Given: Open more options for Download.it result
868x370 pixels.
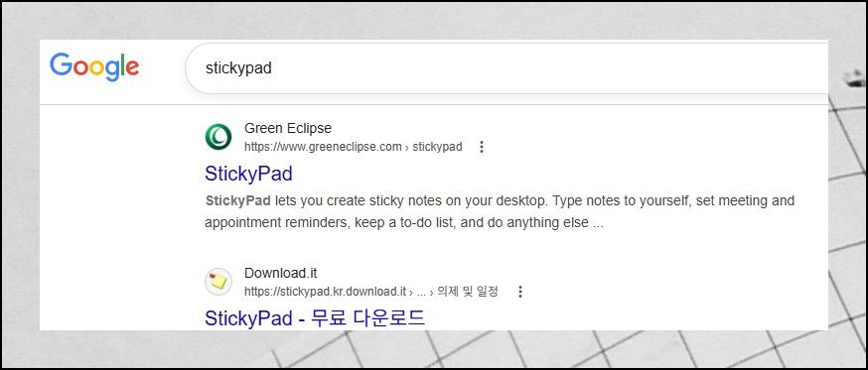Looking at the screenshot, I should [519, 292].
